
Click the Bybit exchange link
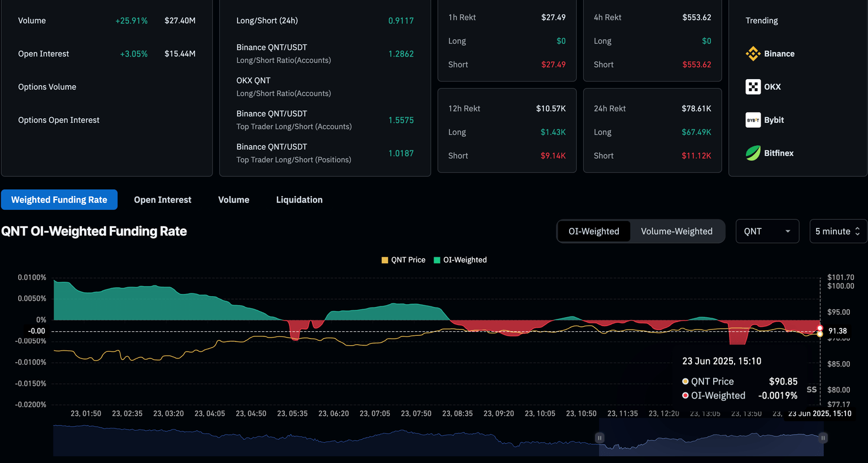774,120
